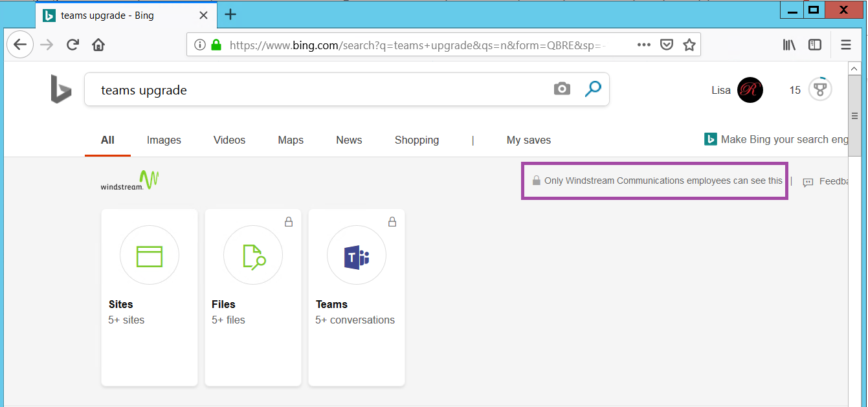Open the Firefox hamburger menu
This screenshot has width=868, height=407.
[846, 45]
